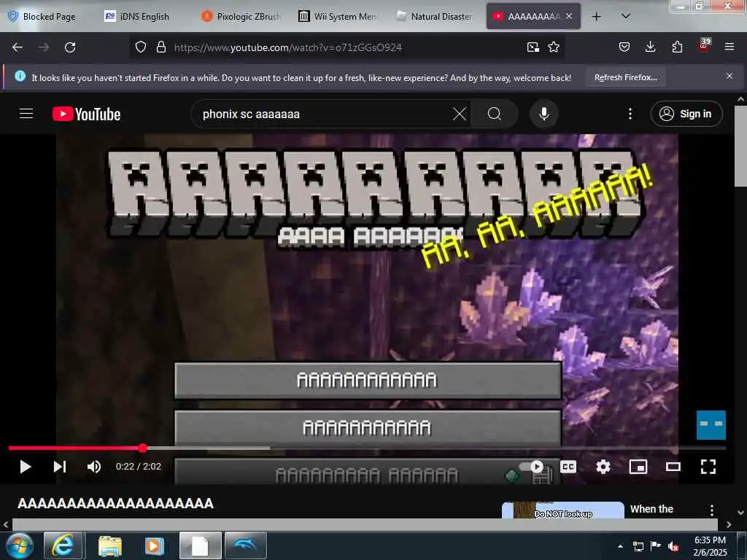
Task: Search with your voice microphone button
Action: [x=543, y=114]
